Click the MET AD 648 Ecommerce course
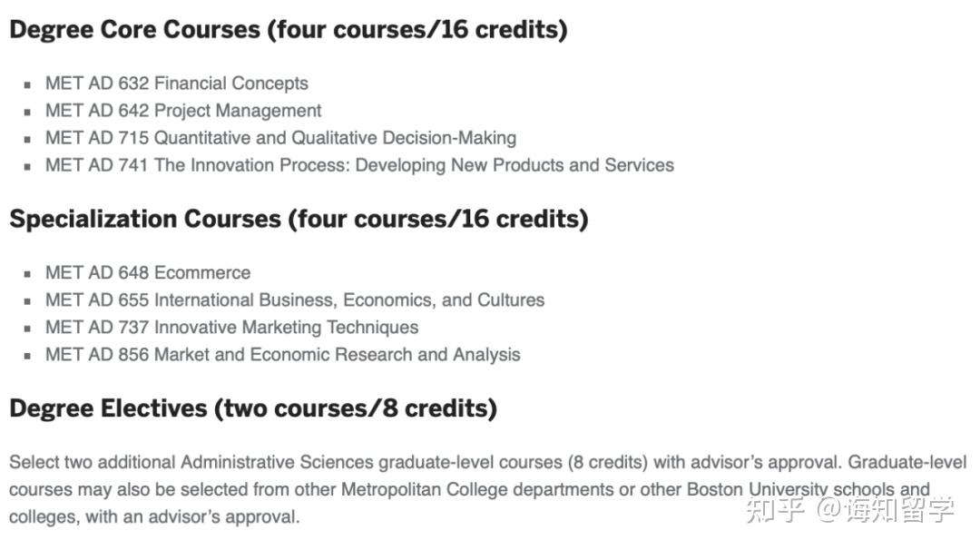Image resolution: width=980 pixels, height=550 pixels. click(x=148, y=272)
